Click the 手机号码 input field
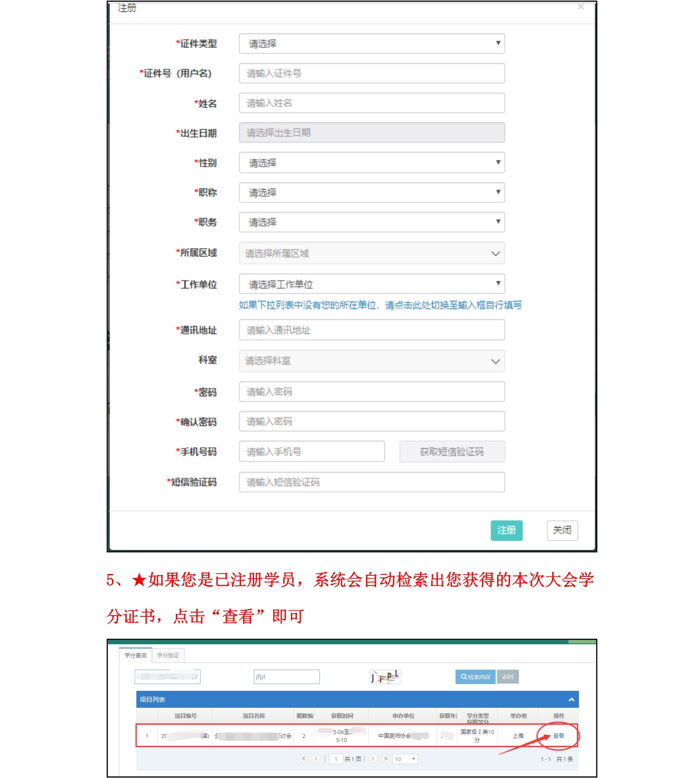 click(x=312, y=451)
